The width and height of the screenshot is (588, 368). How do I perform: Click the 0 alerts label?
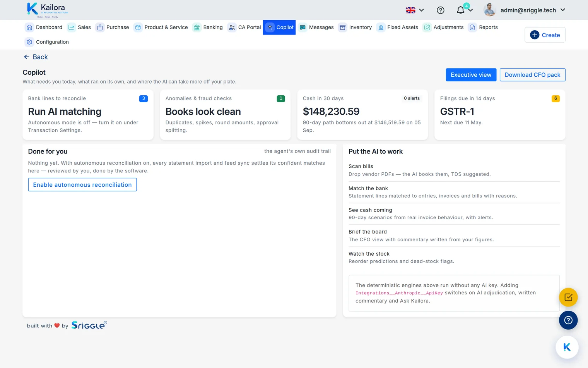[412, 98]
